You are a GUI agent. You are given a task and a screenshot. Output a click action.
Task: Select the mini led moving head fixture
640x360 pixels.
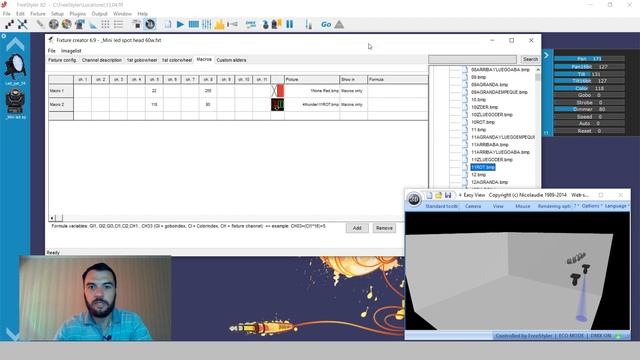[15, 104]
